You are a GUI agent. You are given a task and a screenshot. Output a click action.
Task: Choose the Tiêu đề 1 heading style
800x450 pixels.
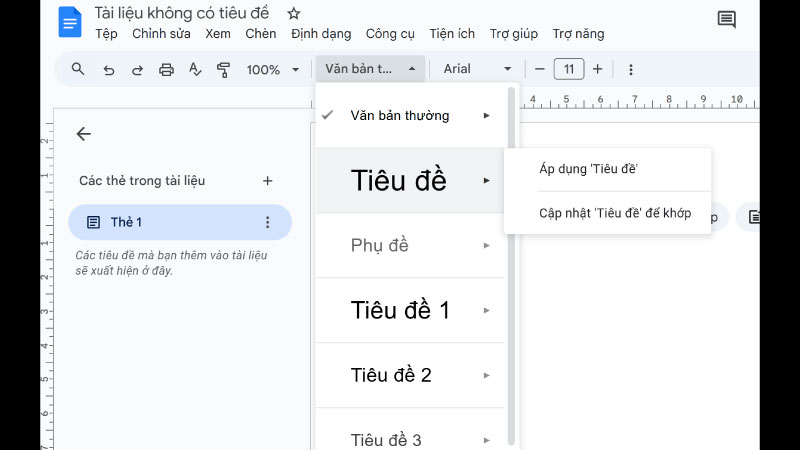pos(410,310)
